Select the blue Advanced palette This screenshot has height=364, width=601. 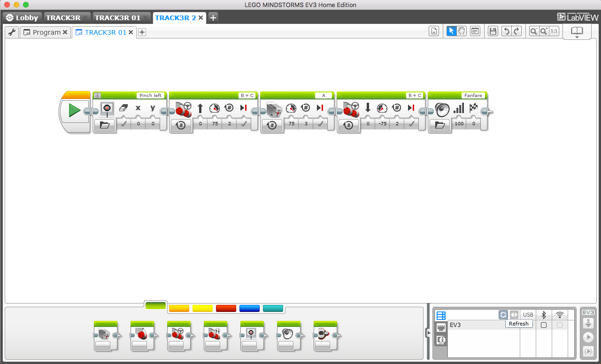click(x=249, y=308)
